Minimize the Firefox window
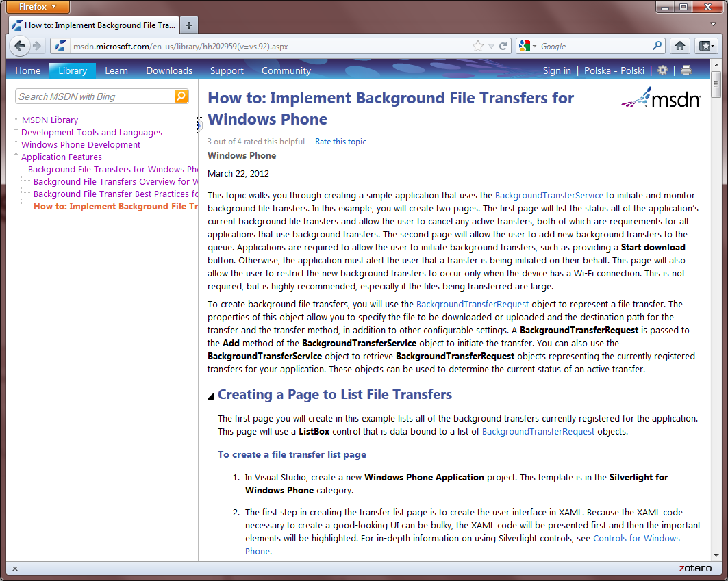 point(665,6)
